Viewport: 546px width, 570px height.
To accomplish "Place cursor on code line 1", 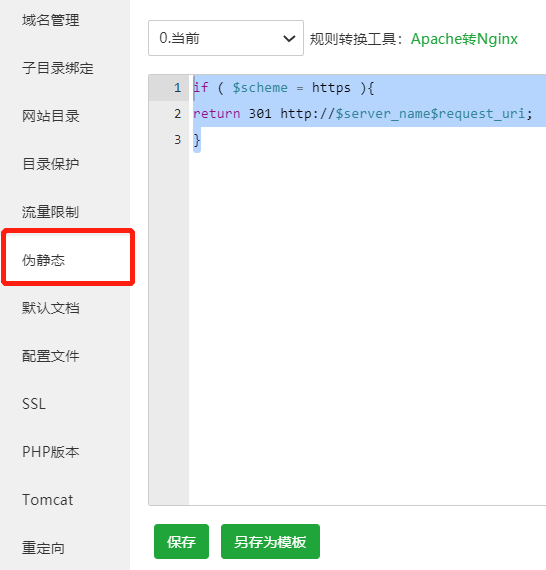I will click(x=284, y=88).
